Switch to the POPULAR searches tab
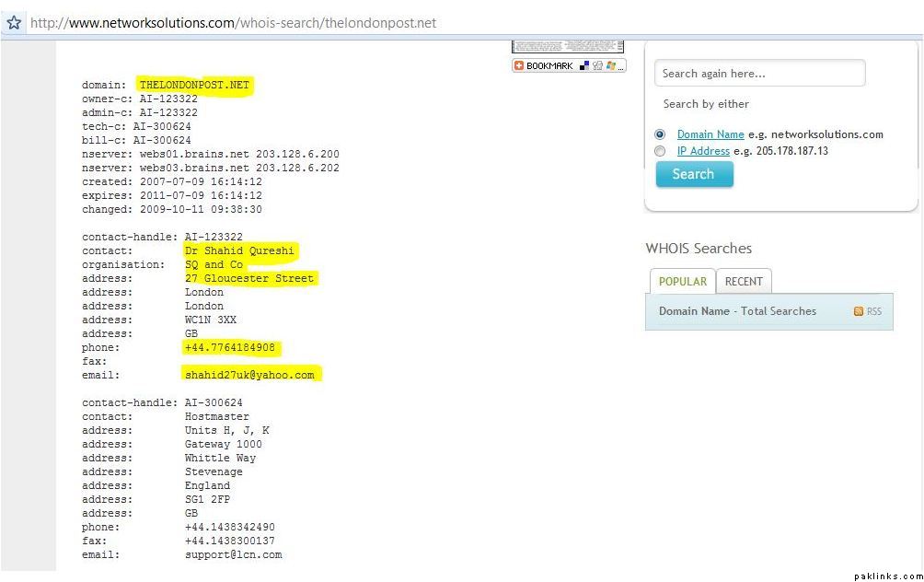Screen dimensions: 924x582 pos(682,282)
